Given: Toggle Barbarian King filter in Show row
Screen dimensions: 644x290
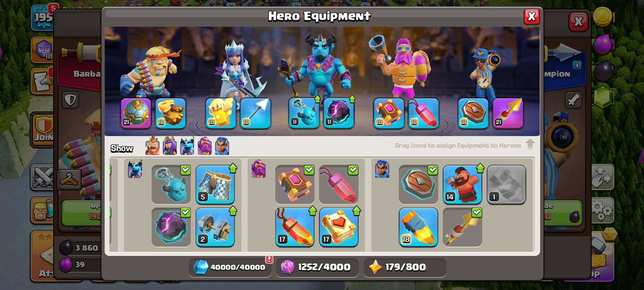Looking at the screenshot, I should pos(152,146).
